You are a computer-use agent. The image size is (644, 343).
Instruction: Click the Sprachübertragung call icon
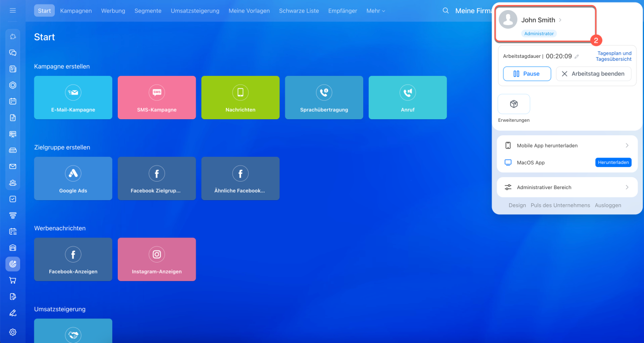pos(324,93)
